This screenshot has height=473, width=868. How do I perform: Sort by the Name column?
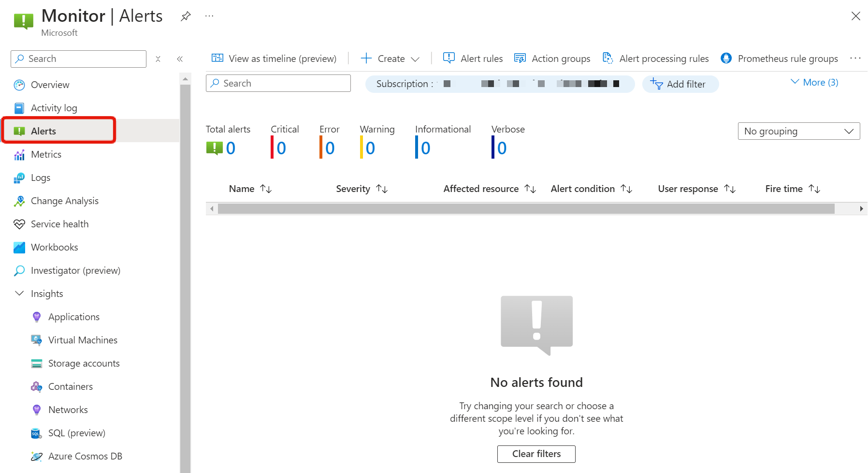250,189
